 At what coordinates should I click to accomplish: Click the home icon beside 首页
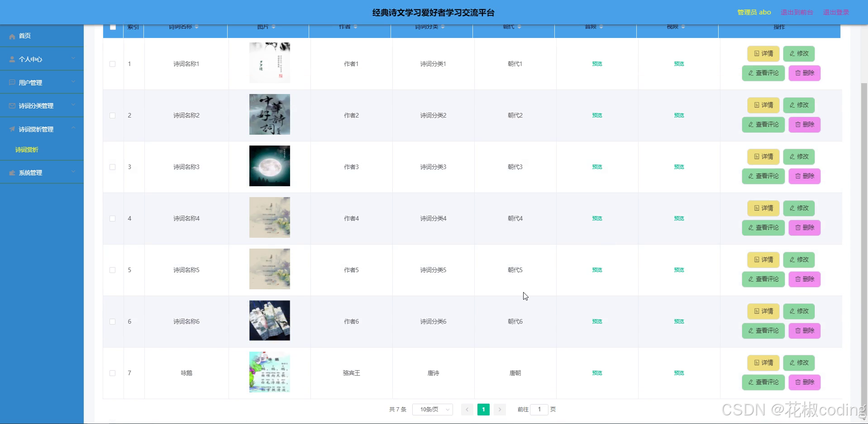click(12, 36)
